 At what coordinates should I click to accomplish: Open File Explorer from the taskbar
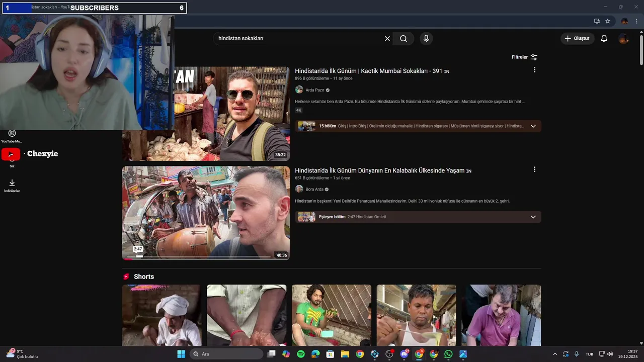pos(345,354)
